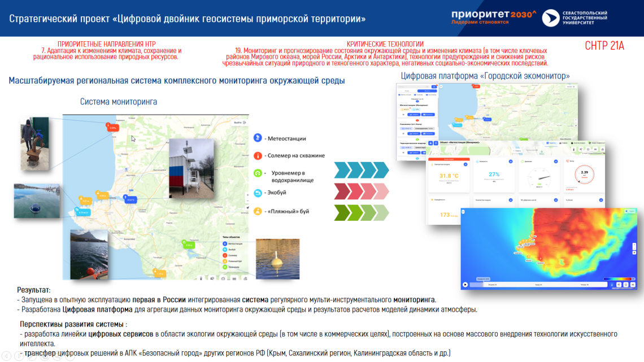Image resolution: width=644 pixels, height=362 pixels.
Task: Advance with the next slide arrow control
Action: click(x=19, y=356)
